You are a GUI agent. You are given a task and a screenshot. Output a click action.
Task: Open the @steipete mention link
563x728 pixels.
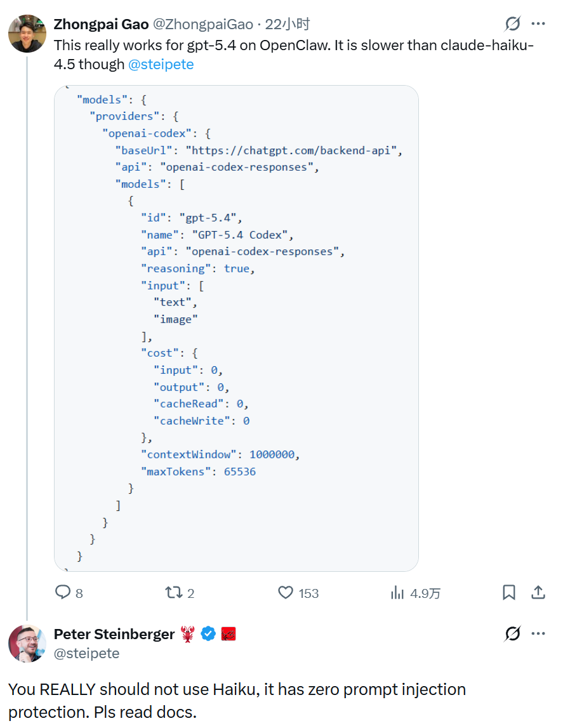161,64
